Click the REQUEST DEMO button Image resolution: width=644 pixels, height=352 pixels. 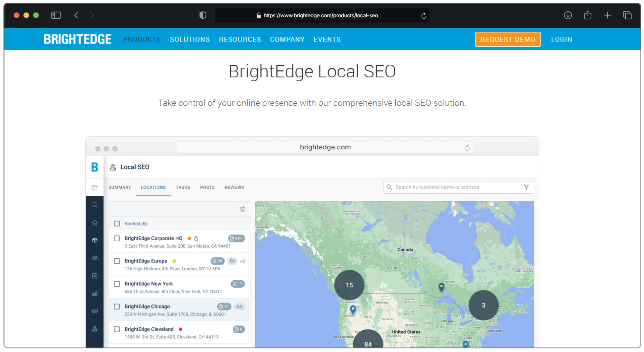(x=507, y=39)
